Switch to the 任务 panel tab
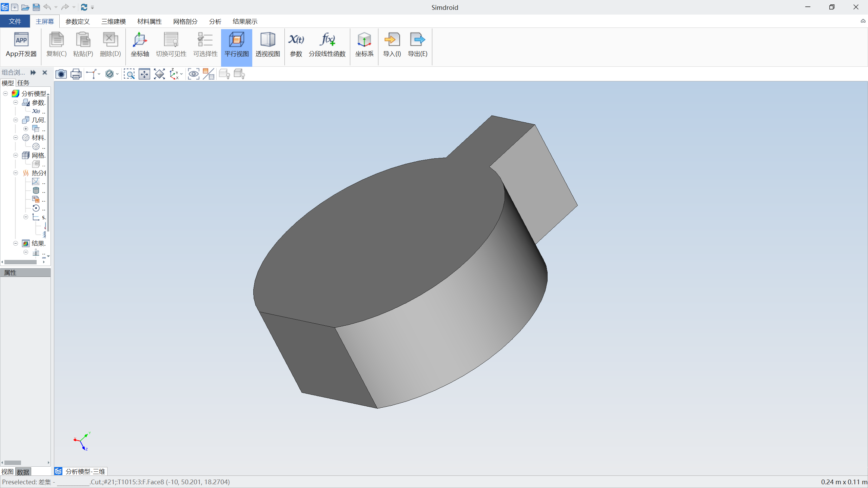The width and height of the screenshot is (868, 488). pyautogui.click(x=23, y=83)
